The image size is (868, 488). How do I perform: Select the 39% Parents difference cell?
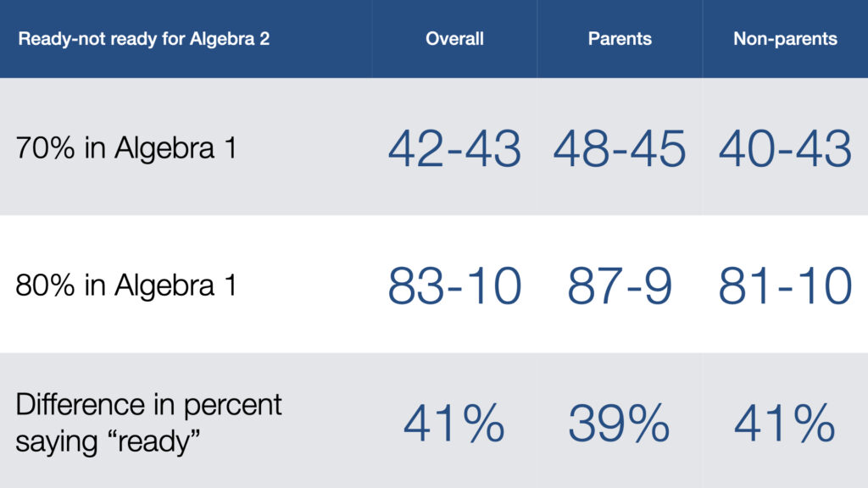[620, 424]
